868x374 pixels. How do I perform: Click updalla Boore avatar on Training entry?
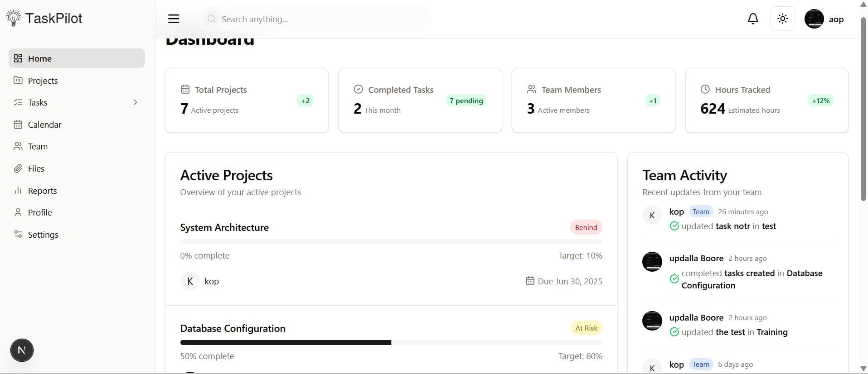652,321
